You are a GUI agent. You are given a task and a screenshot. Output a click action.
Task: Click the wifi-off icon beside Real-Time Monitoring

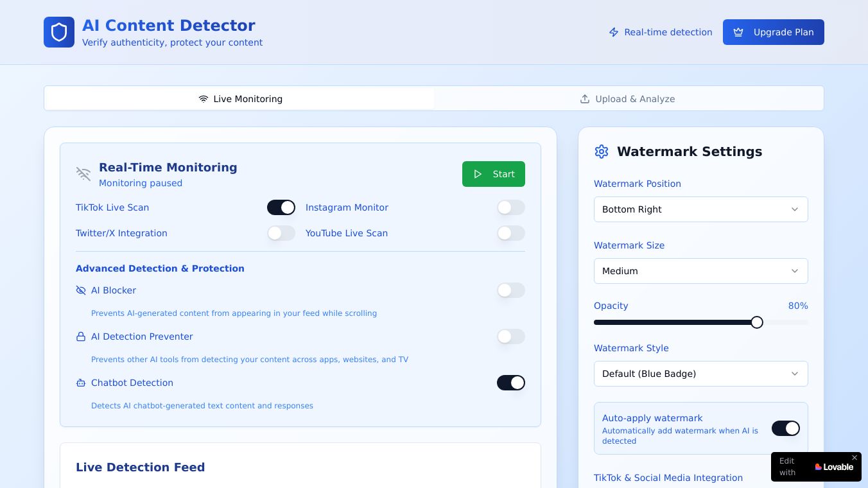(x=83, y=174)
